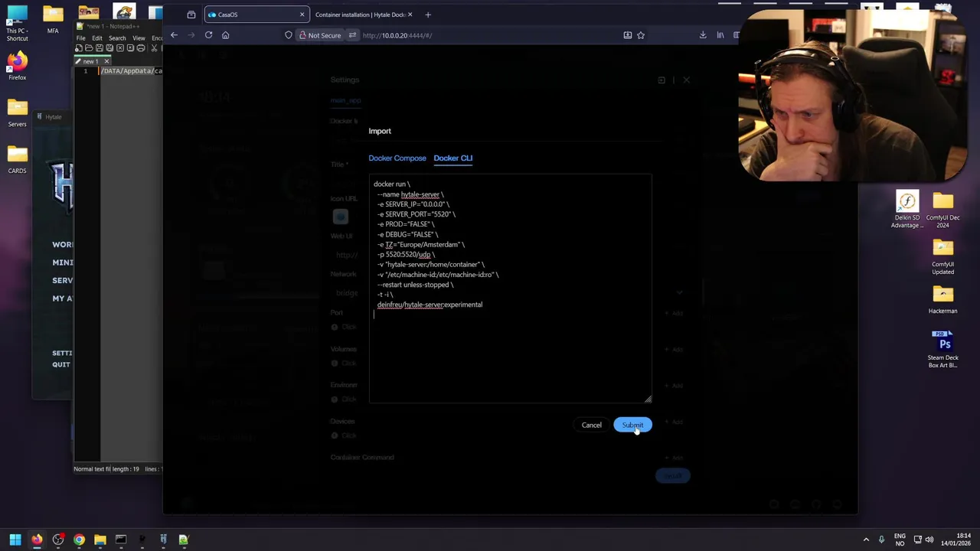
Task: Click Notepad++ Close document toolbar icon
Action: (119, 48)
